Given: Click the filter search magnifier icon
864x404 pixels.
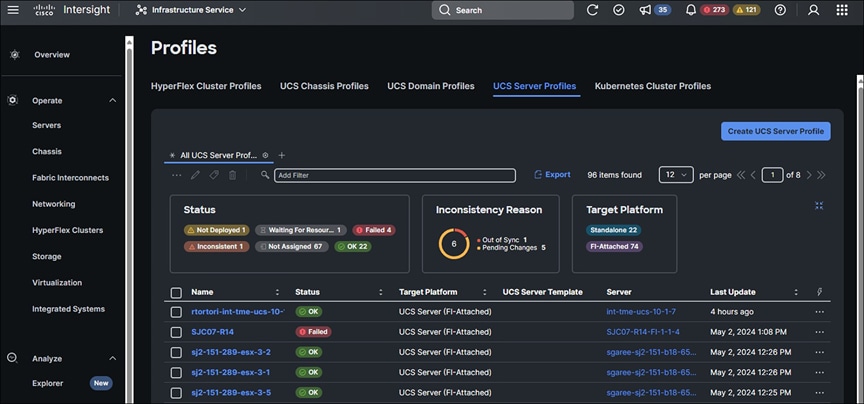Looking at the screenshot, I should 265,175.
